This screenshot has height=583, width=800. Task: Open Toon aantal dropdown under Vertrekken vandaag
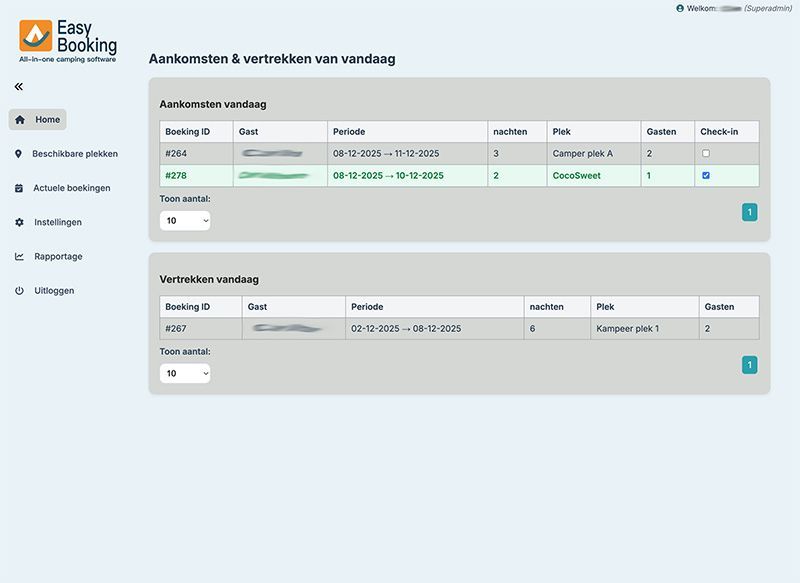click(x=185, y=373)
